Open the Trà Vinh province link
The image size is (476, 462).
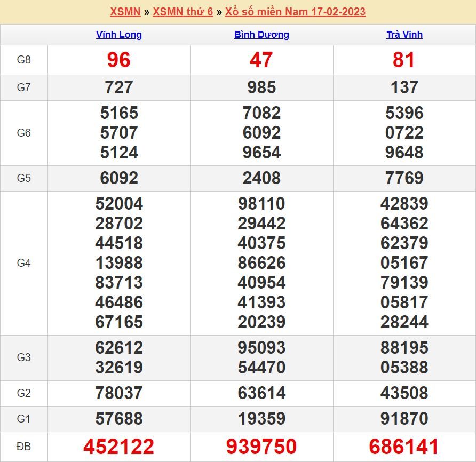click(x=404, y=35)
